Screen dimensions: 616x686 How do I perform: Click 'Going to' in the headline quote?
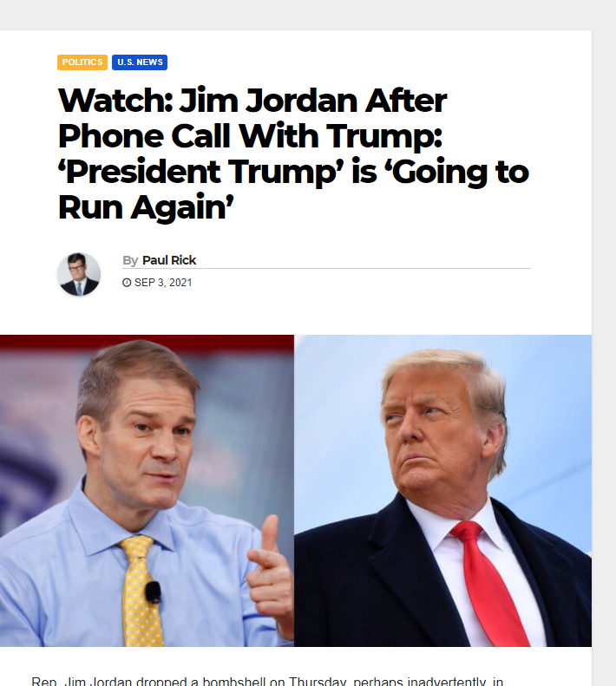pyautogui.click(x=456, y=172)
